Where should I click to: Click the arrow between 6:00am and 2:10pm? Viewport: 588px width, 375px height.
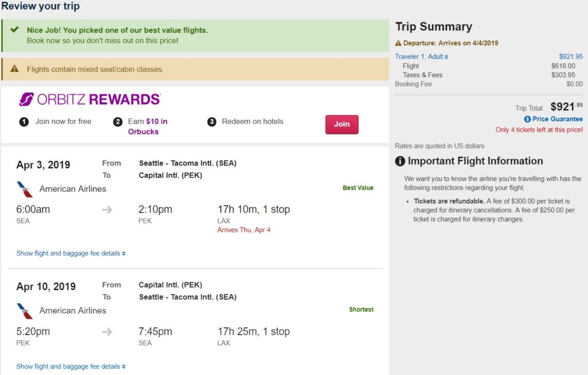[x=107, y=210]
